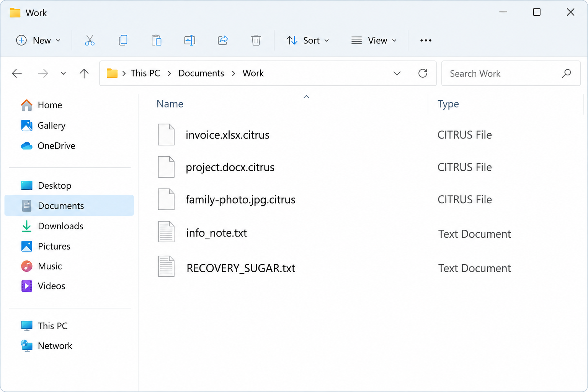This screenshot has width=588, height=392.
Task: Open the Sort options dropdown
Action: click(x=308, y=40)
